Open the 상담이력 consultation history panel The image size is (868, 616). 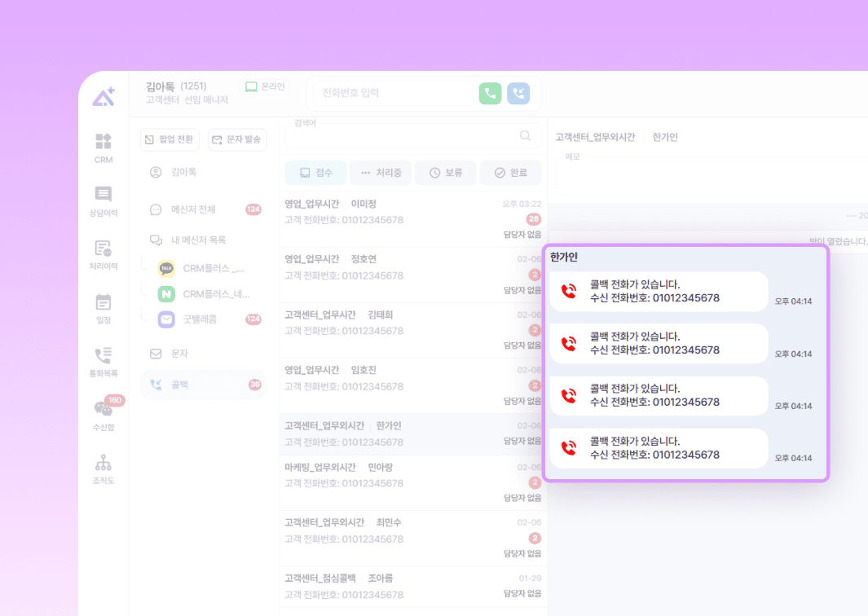click(x=103, y=200)
